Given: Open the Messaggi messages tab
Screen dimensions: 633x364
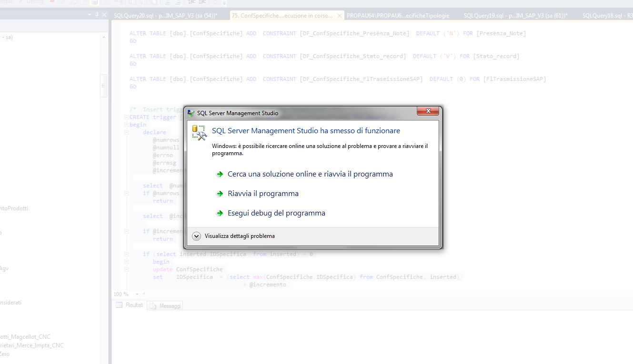Looking at the screenshot, I should coord(165,306).
